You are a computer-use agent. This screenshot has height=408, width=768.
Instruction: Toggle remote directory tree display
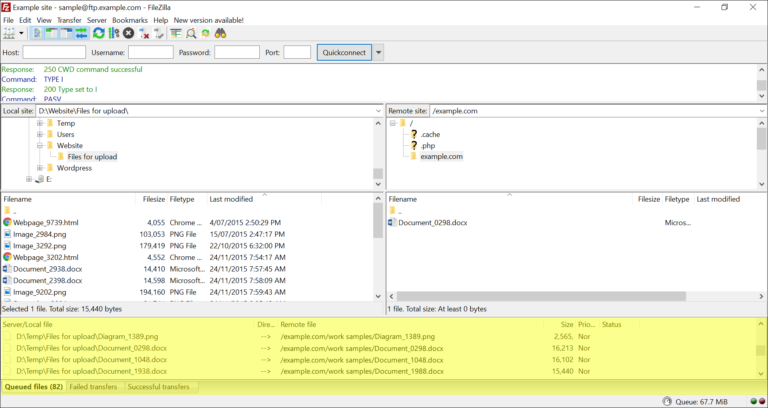[66, 33]
